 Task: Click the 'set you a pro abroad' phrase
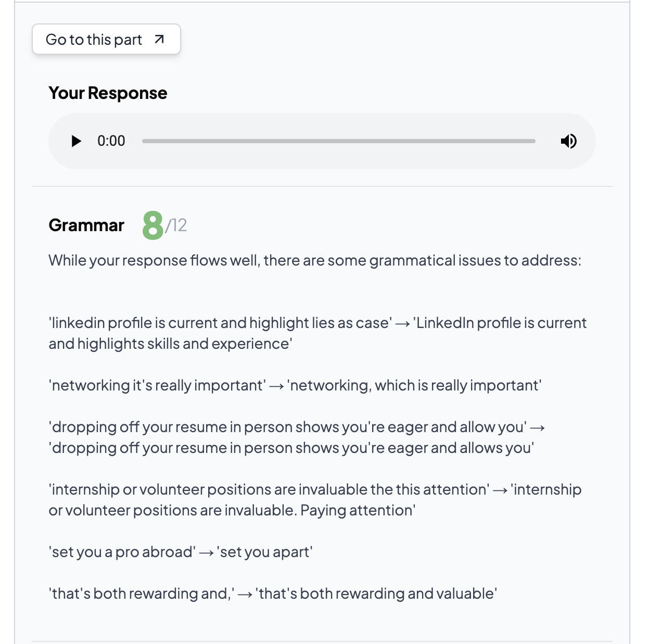122,552
